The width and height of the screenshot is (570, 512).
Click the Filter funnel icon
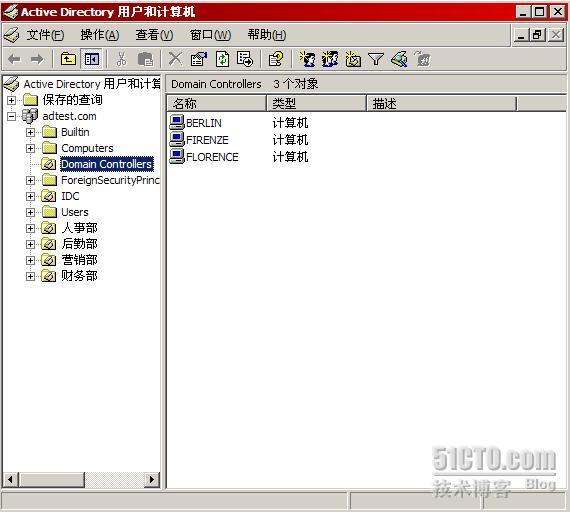[x=376, y=59]
